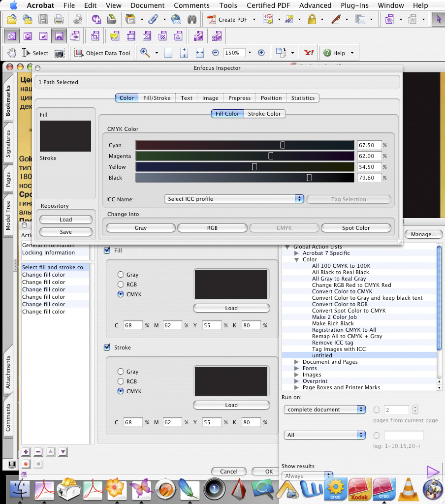Open the Plug-Ins menu
The width and height of the screenshot is (445, 504).
(x=354, y=5)
